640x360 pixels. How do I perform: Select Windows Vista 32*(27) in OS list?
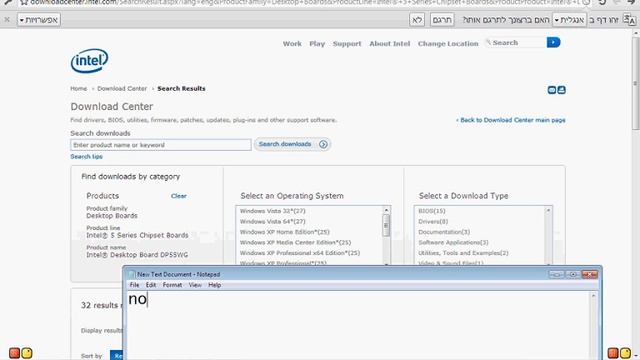(x=272, y=211)
